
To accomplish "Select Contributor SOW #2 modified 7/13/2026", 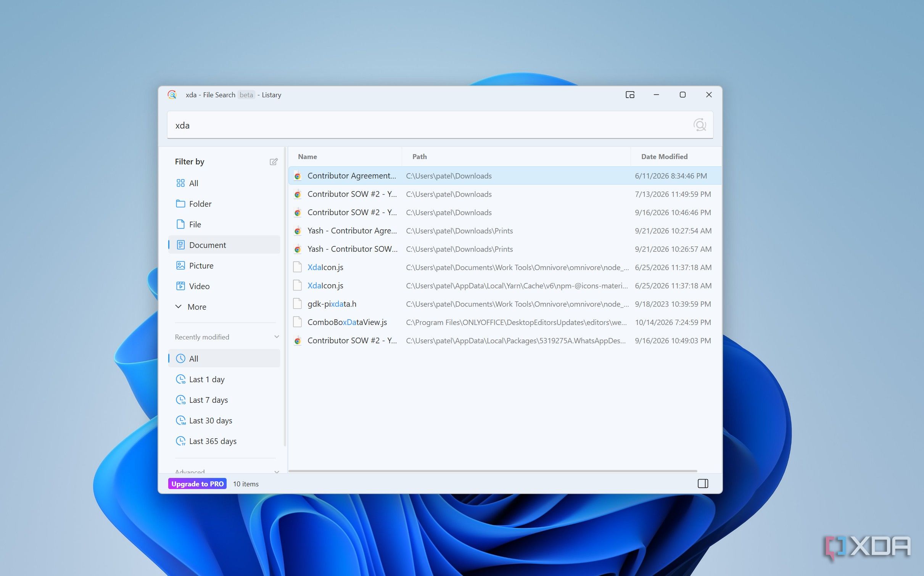I will point(505,194).
